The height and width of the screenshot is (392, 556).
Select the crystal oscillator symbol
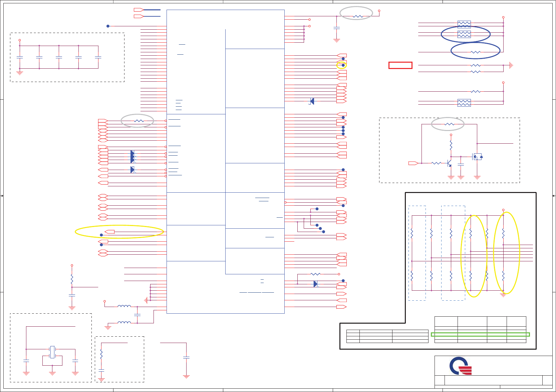52,352
